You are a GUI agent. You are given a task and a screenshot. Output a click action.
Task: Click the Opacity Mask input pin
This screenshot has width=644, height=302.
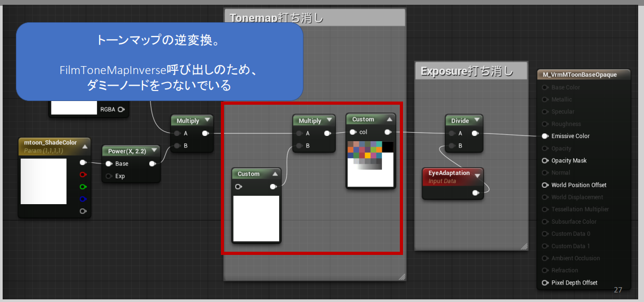pos(545,161)
